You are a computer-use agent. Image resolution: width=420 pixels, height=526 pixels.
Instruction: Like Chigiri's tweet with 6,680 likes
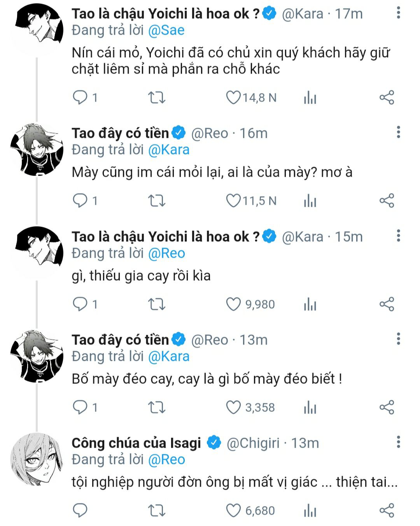tap(233, 510)
